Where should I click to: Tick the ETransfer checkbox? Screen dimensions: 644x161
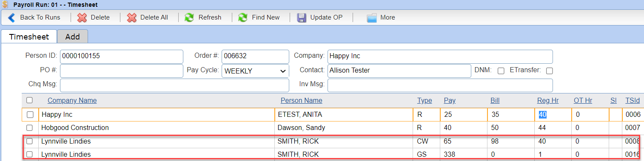click(x=549, y=71)
